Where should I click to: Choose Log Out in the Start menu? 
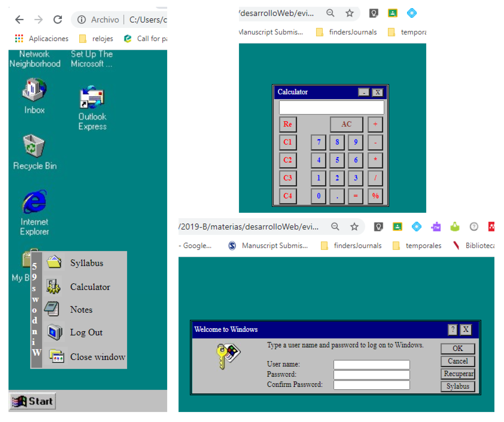click(x=86, y=332)
